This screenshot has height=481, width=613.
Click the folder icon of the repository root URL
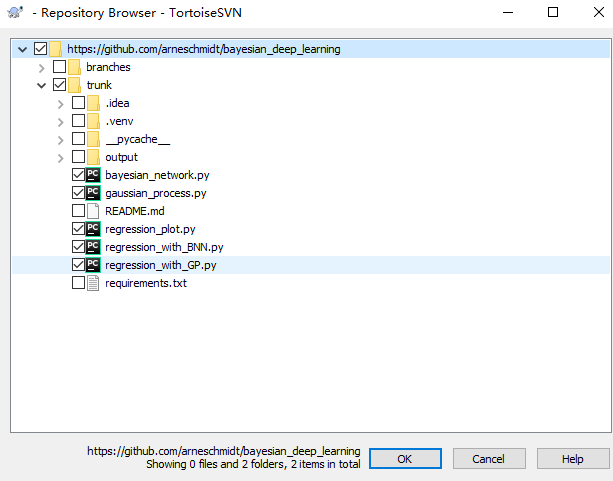tap(56, 49)
